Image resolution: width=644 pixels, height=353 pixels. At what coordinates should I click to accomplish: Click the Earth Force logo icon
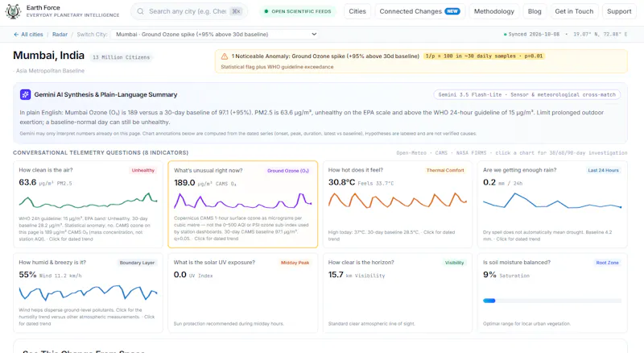point(13,11)
